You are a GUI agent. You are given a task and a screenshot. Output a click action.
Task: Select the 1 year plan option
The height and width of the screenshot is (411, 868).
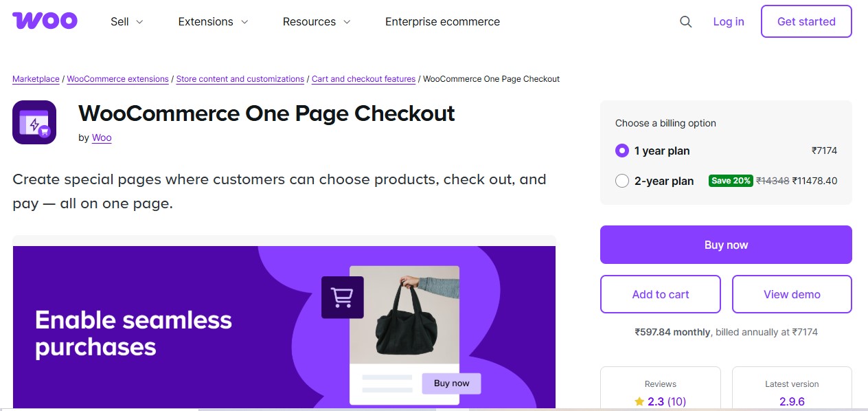click(x=622, y=151)
